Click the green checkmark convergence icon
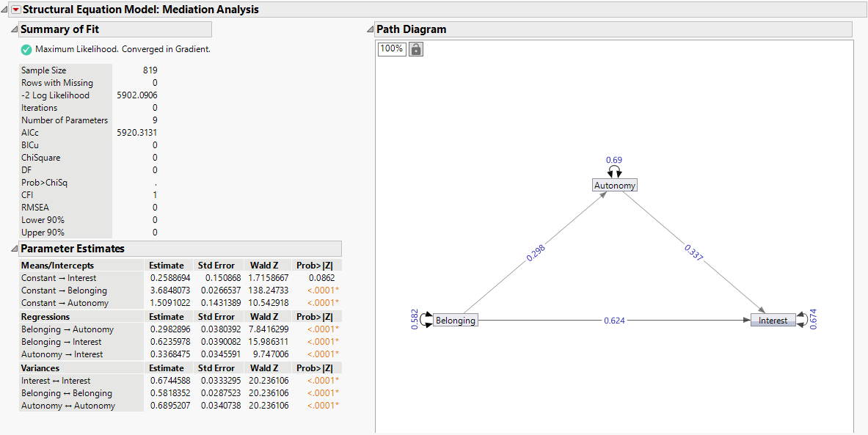 click(x=25, y=48)
